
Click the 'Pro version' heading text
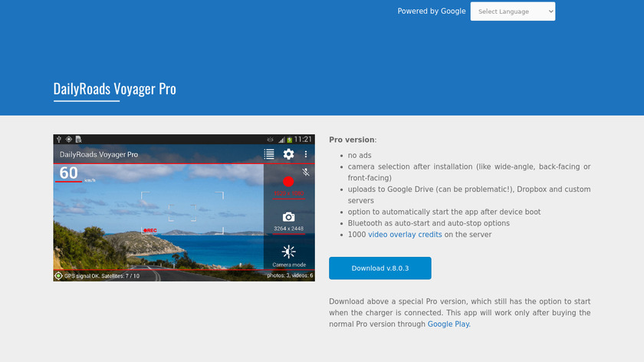click(x=352, y=140)
